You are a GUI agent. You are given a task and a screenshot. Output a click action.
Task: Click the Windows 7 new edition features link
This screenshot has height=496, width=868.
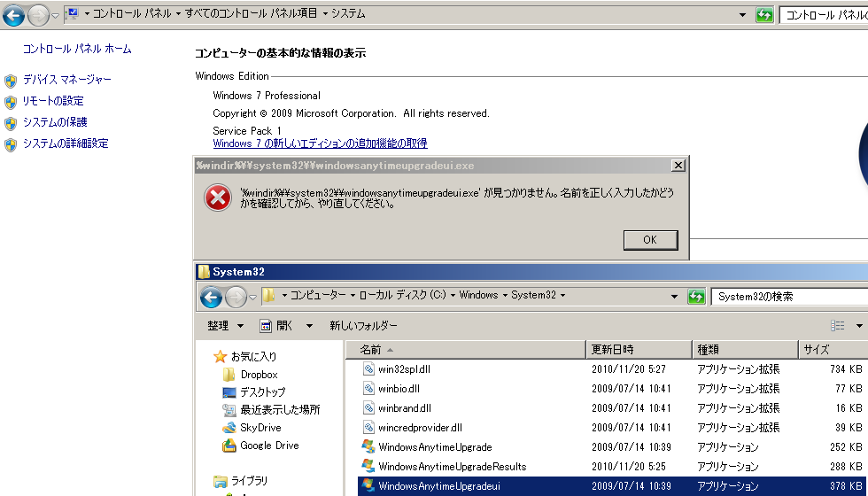coord(320,143)
